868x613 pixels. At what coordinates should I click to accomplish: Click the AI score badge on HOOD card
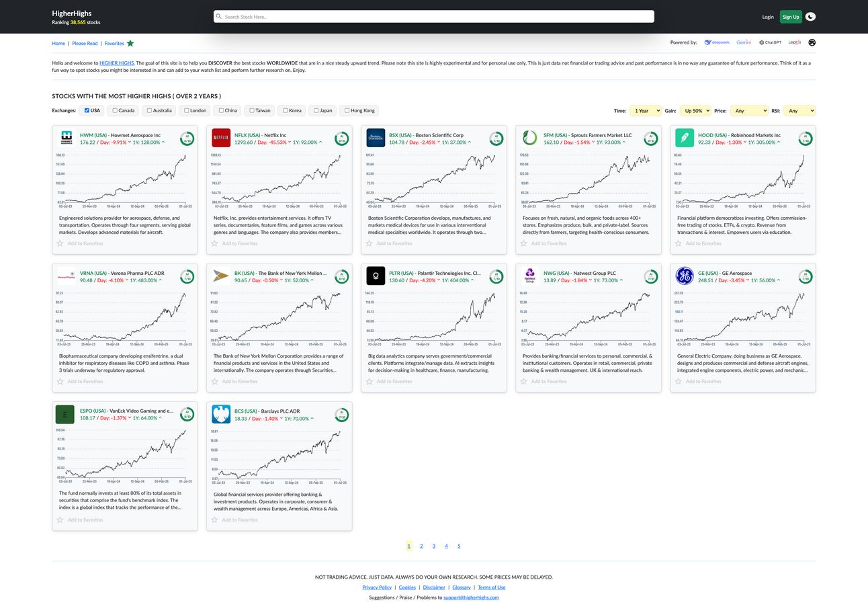coord(805,138)
